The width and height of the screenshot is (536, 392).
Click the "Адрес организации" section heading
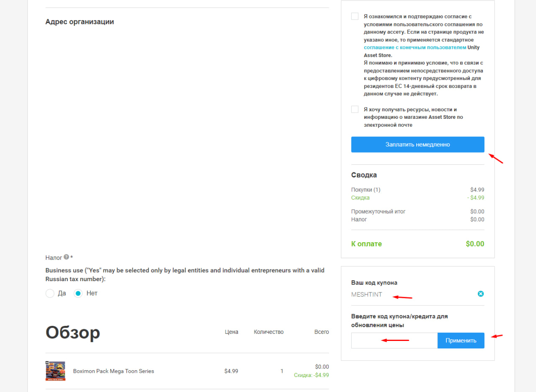(80, 22)
